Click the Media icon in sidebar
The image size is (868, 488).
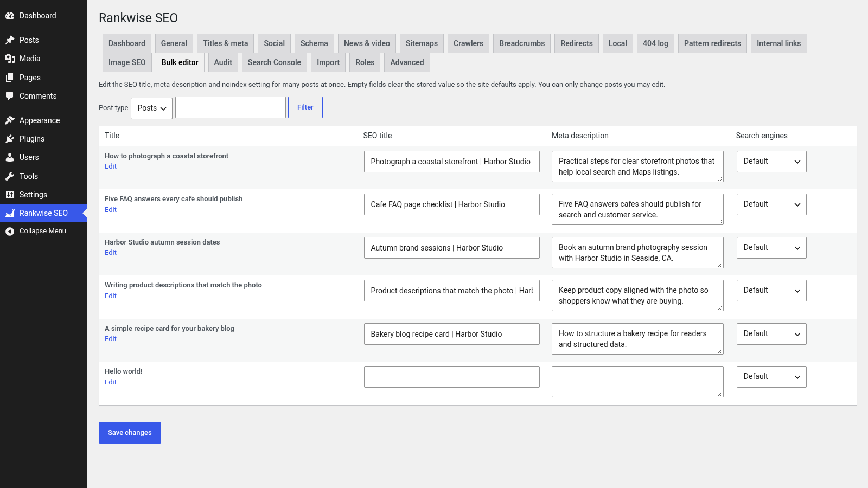point(10,59)
